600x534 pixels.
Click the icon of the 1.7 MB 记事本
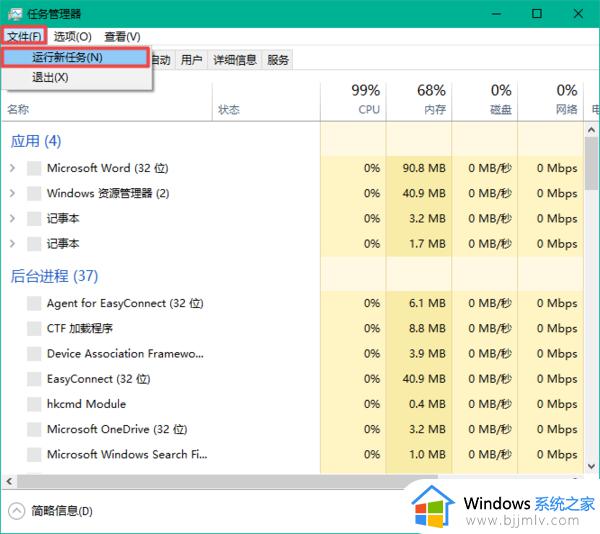pos(34,244)
